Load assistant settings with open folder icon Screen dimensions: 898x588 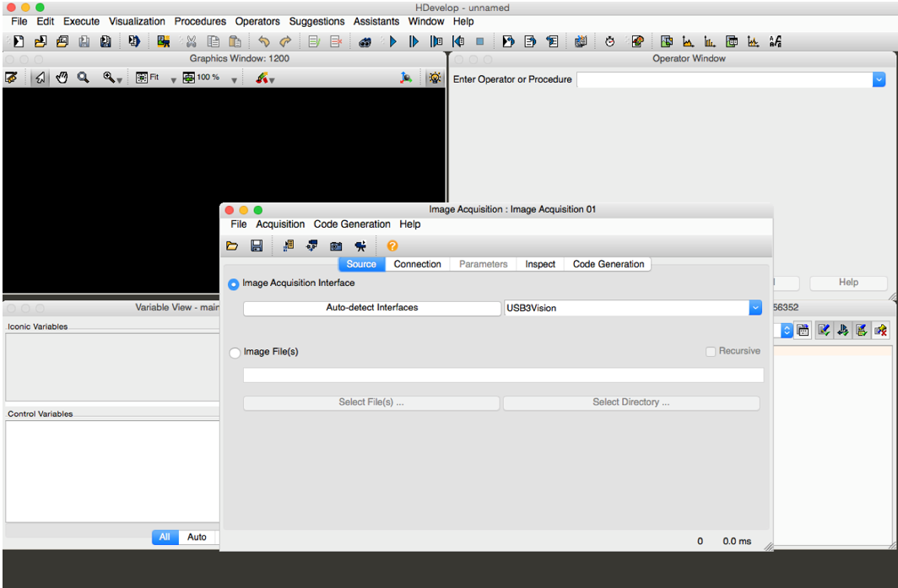click(x=232, y=245)
